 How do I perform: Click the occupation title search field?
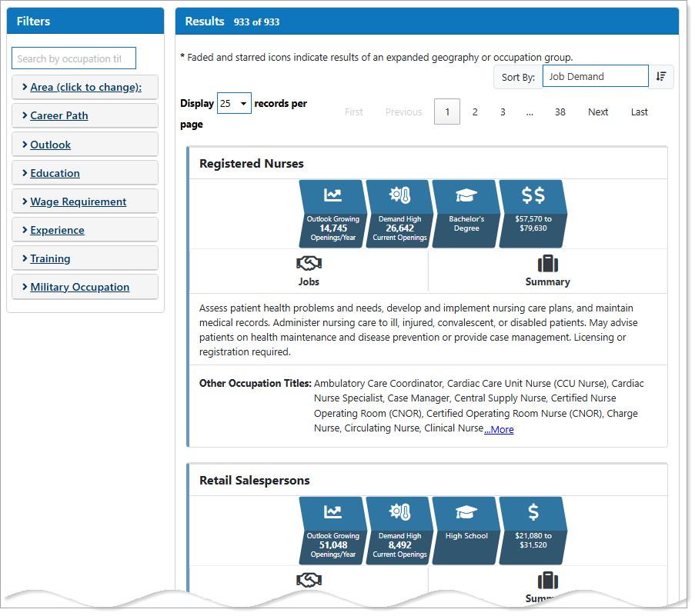click(x=73, y=58)
